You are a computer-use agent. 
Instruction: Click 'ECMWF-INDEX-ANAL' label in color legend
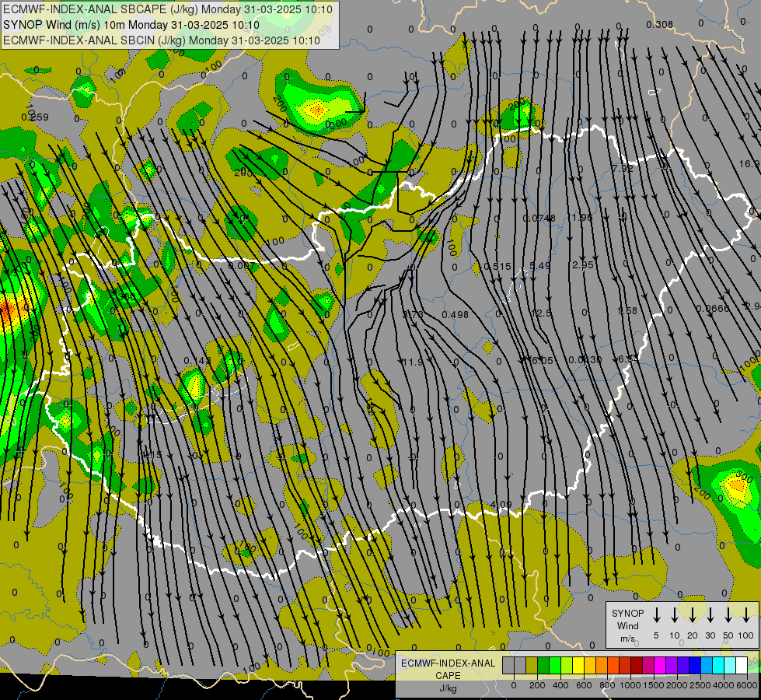point(448,663)
